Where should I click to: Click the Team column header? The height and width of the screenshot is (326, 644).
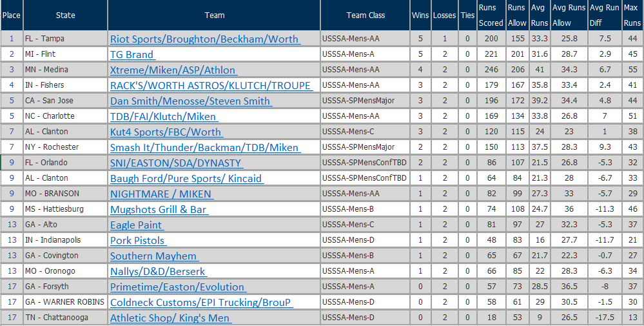(215, 15)
